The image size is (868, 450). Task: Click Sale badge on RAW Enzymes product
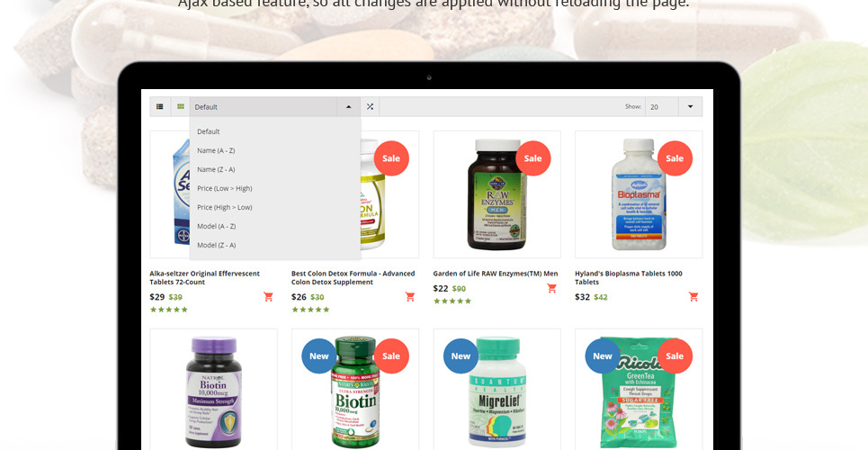tap(533, 158)
